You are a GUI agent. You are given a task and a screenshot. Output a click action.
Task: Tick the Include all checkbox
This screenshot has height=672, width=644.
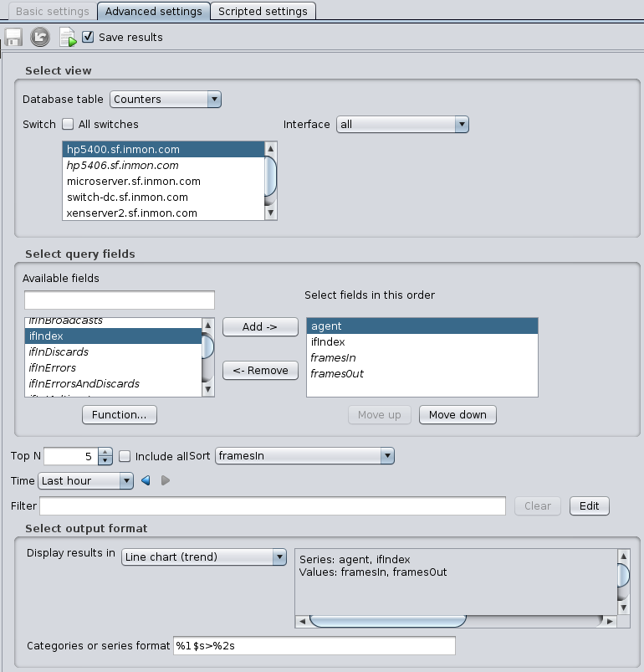click(125, 456)
